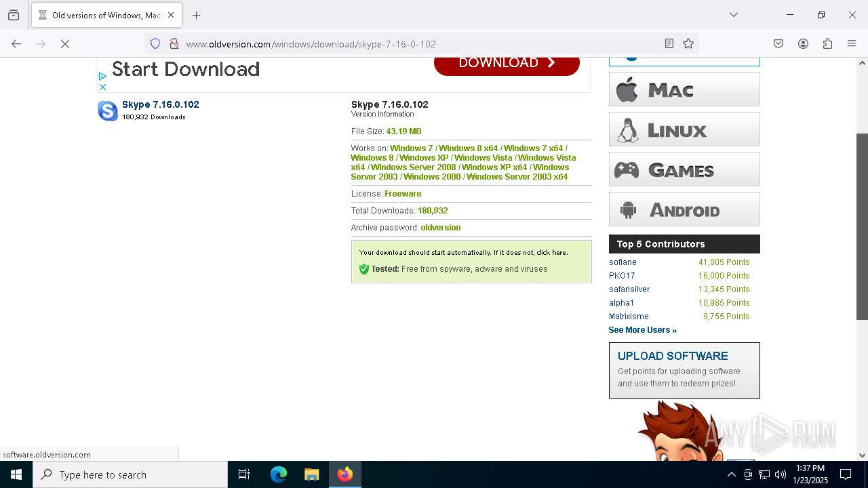The image size is (868, 488).
Task: Click the green Tested shield icon
Action: pos(364,269)
